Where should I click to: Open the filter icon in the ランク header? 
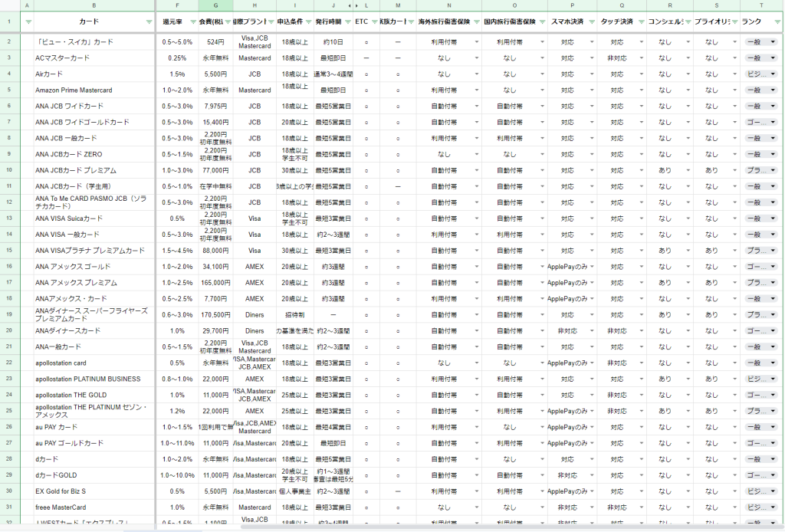tap(777, 22)
